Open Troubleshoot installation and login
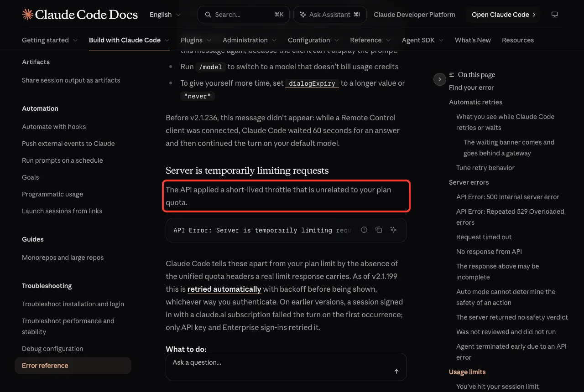The image size is (584, 392). point(73,304)
